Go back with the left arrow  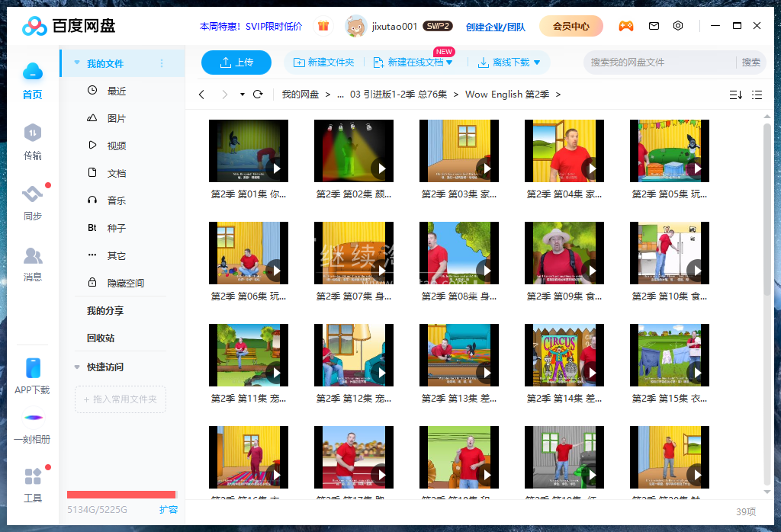pos(201,94)
